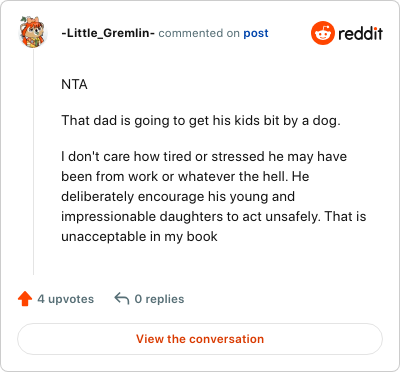
Task: Click the View the conversation button
Action: pyautogui.click(x=200, y=339)
